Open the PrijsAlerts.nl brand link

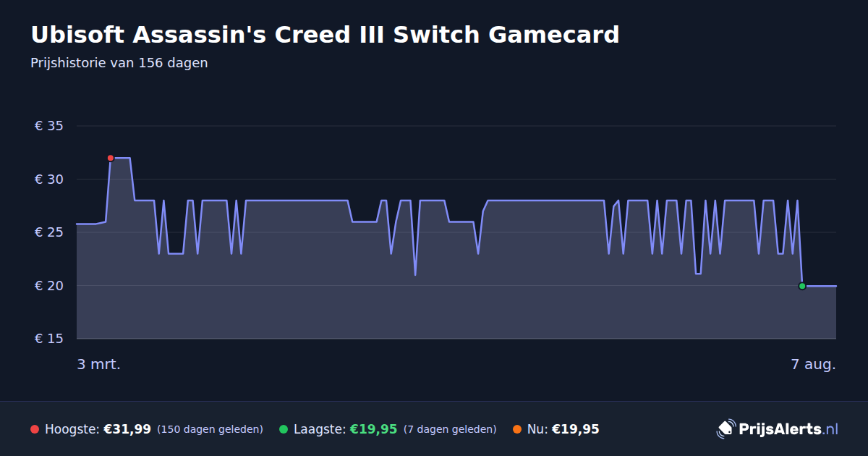(778, 429)
